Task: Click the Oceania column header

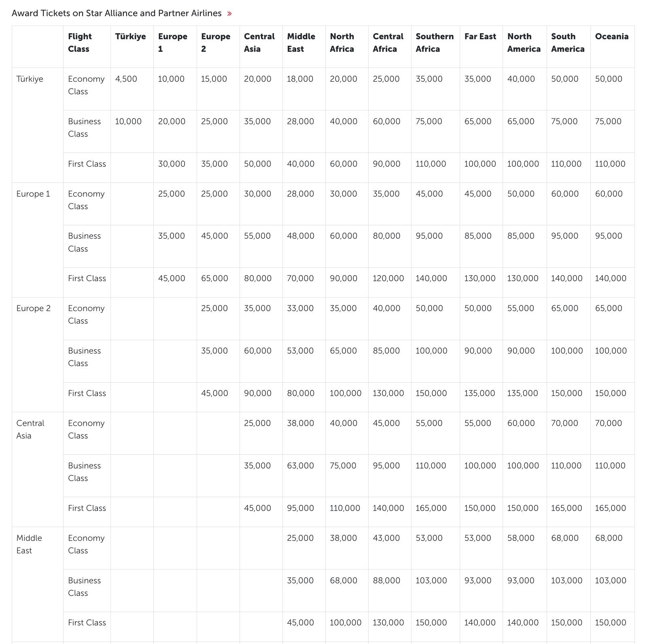Action: (611, 36)
